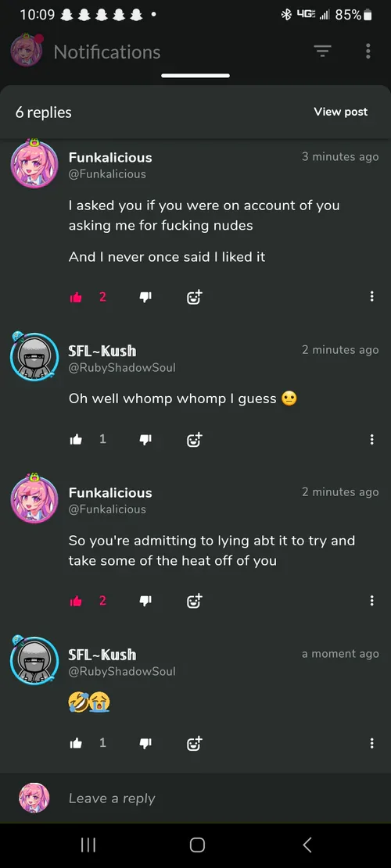Dislike the 'whomp whomp I guess' reply
The width and height of the screenshot is (391, 868).
[x=145, y=440]
